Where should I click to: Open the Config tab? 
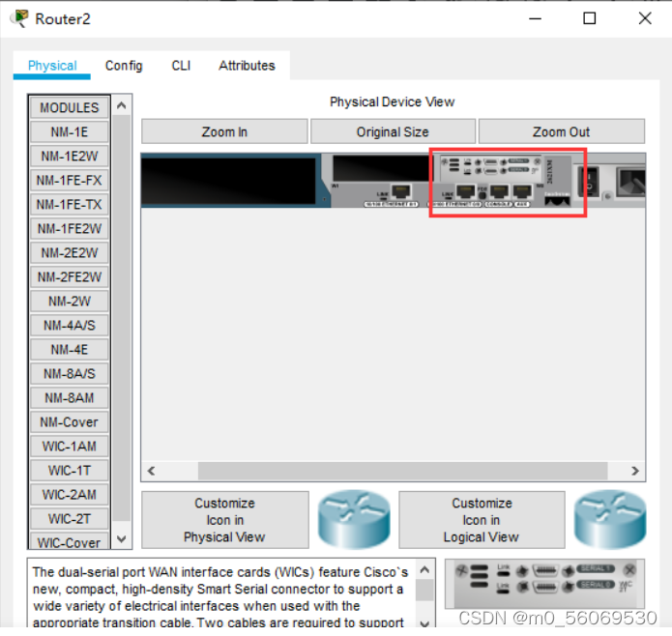click(124, 66)
